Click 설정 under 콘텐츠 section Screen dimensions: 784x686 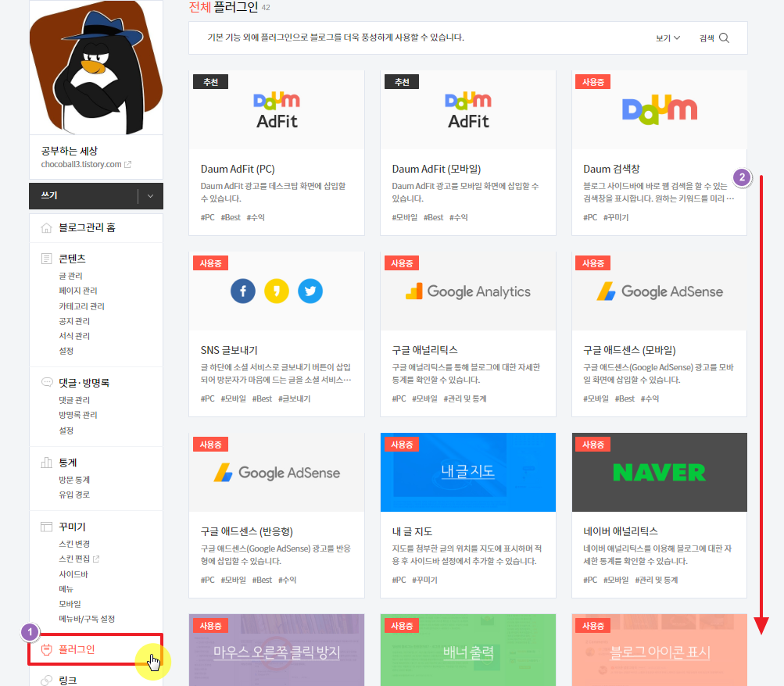click(x=66, y=351)
